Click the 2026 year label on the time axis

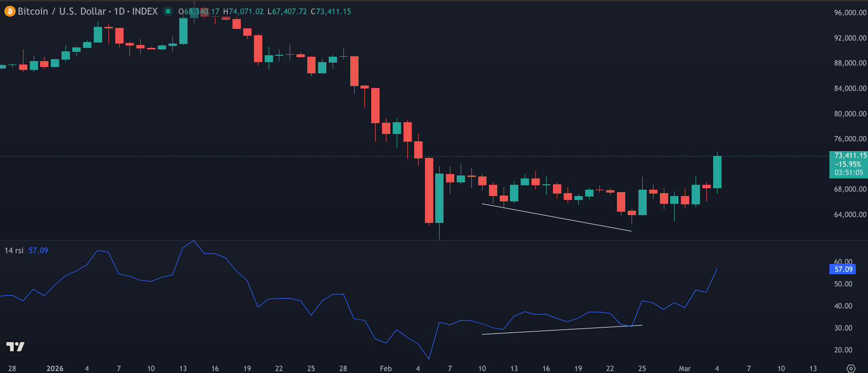55,369
